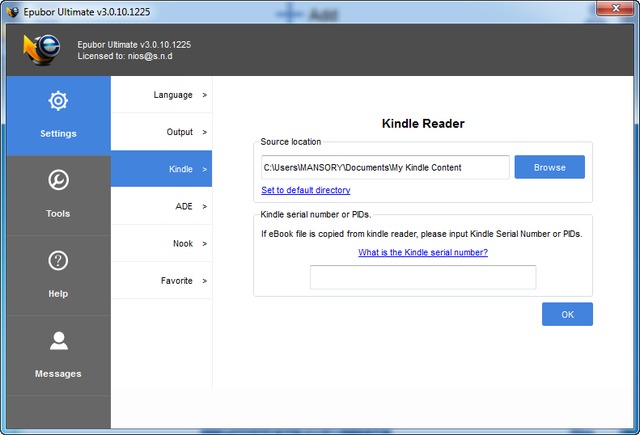The height and width of the screenshot is (435, 640).
Task: Switch to the ADE settings tab
Action: coord(161,206)
